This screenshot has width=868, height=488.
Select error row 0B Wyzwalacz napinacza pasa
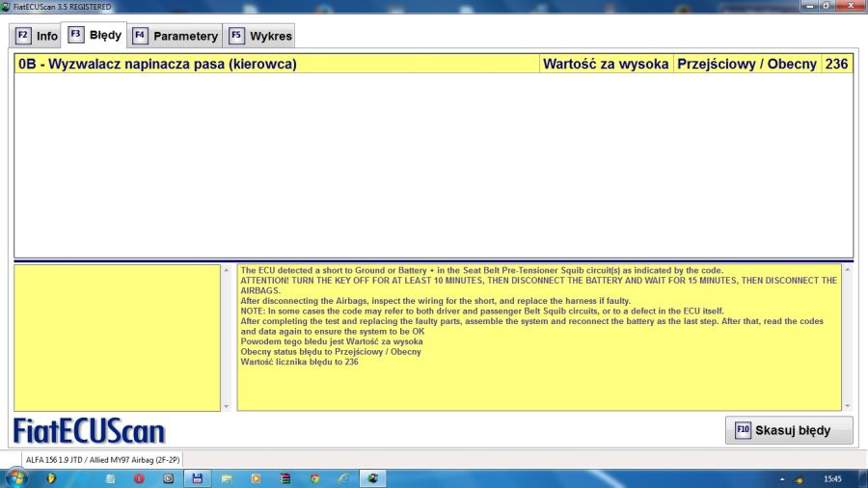(x=433, y=64)
